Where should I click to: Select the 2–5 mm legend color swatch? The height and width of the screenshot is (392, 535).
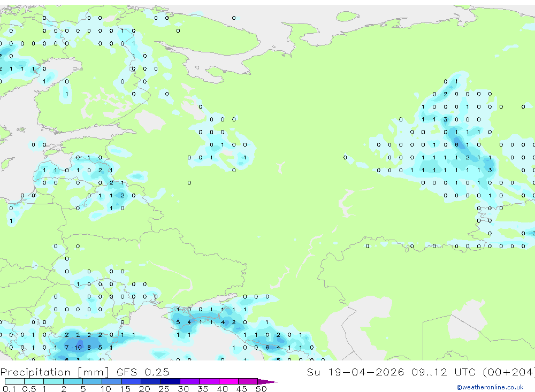point(73,381)
